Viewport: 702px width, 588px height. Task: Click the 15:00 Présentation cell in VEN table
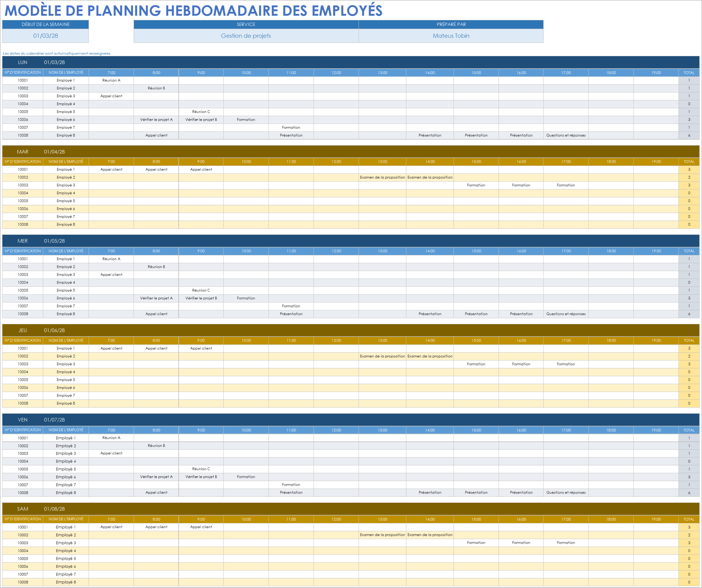(476, 493)
